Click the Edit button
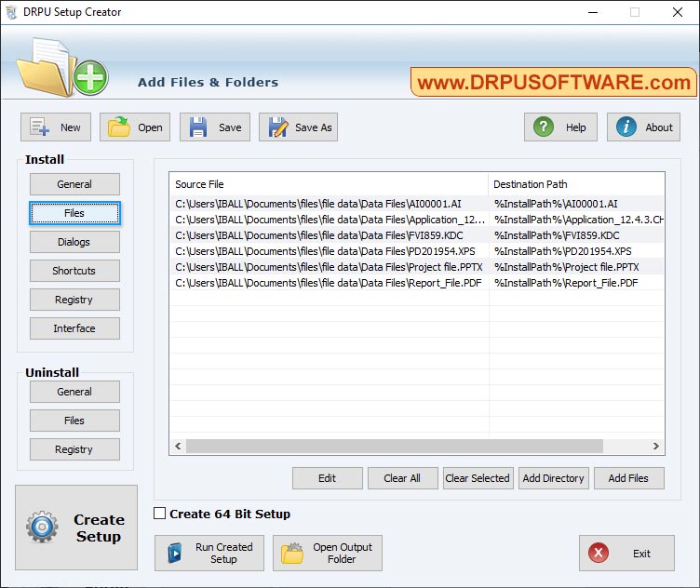700x588 pixels. point(328,478)
